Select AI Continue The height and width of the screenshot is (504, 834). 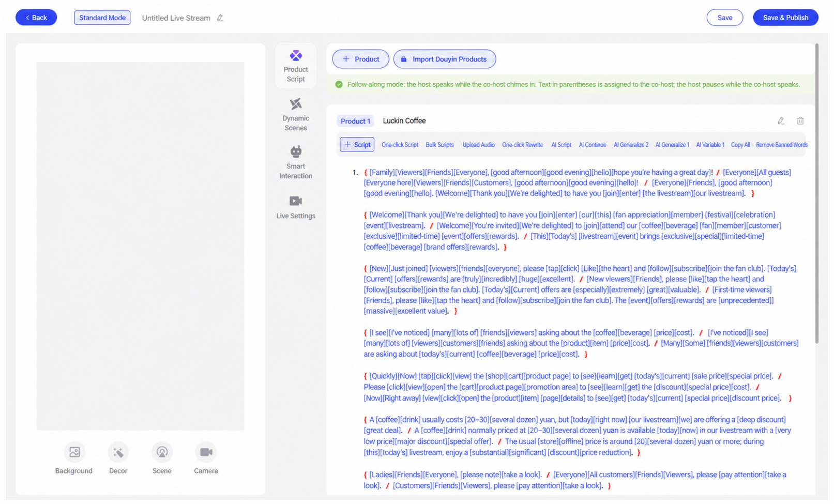click(592, 145)
